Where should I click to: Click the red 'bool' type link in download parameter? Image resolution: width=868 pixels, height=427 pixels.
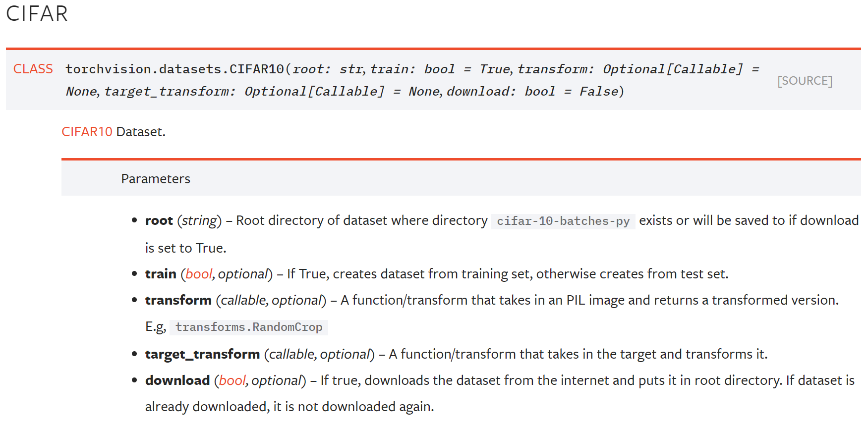pos(232,380)
